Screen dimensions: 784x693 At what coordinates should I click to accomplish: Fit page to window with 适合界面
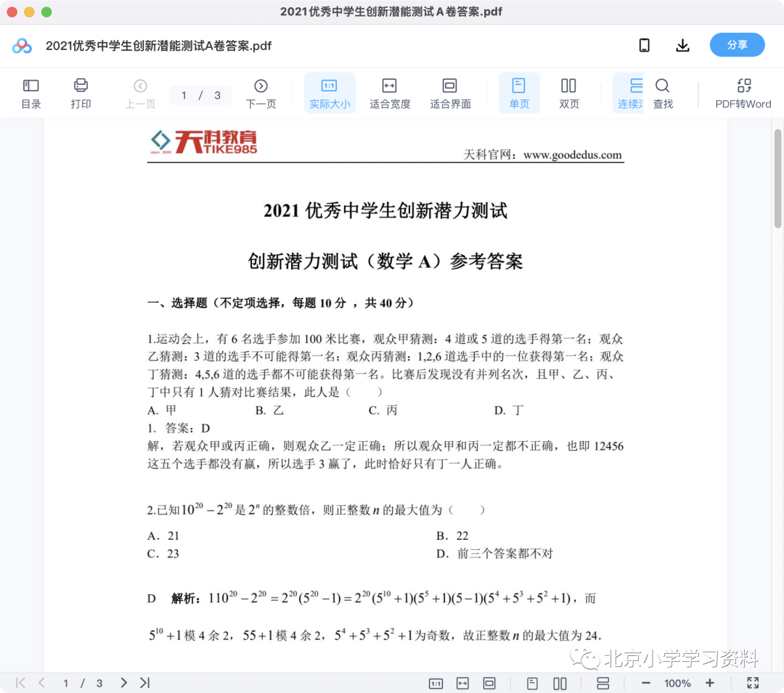pos(450,94)
